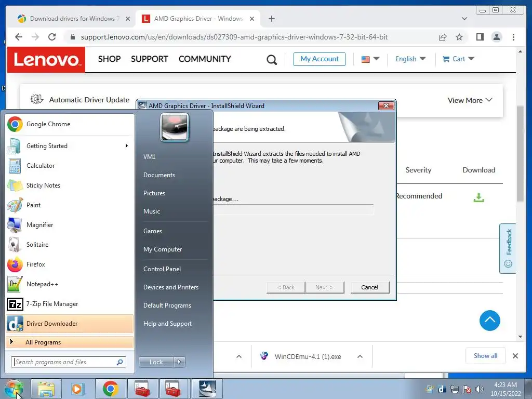Bookmark this page with the star
532x399 pixels.
(459, 37)
